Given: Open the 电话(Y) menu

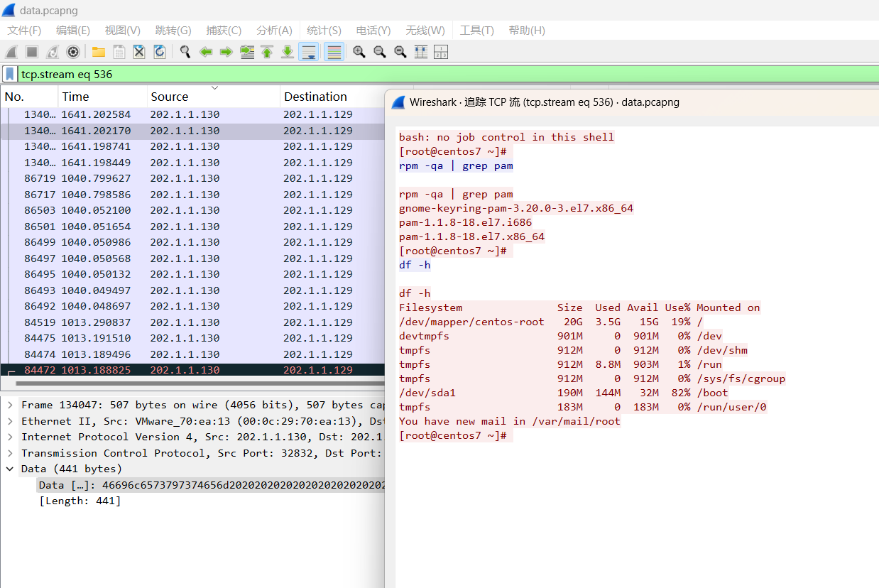Looking at the screenshot, I should coord(373,31).
